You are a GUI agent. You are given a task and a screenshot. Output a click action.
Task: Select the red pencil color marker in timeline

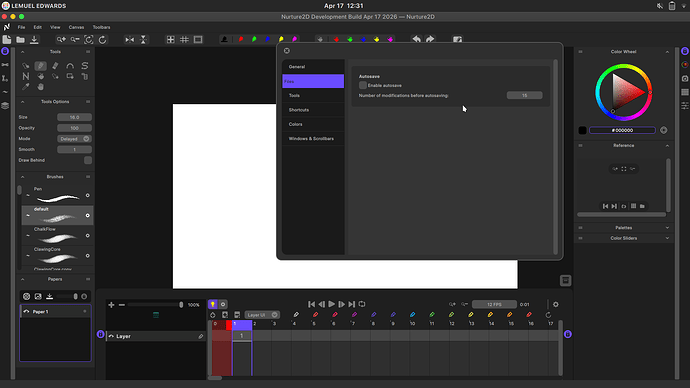316,315
